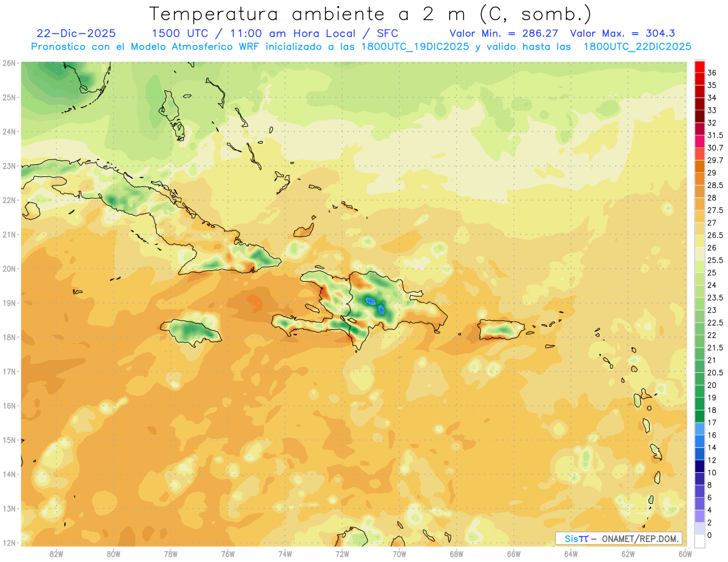Click the '17N' latitude label

(9, 371)
